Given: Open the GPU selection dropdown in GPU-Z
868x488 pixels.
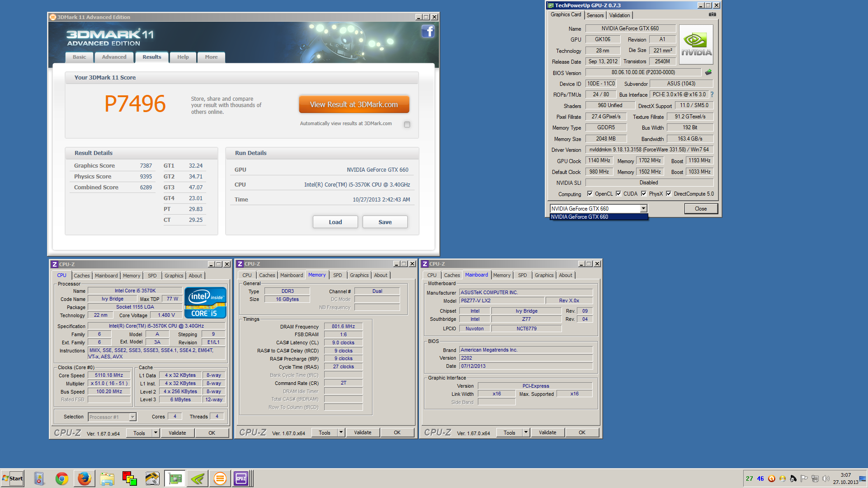Looking at the screenshot, I should coord(643,208).
